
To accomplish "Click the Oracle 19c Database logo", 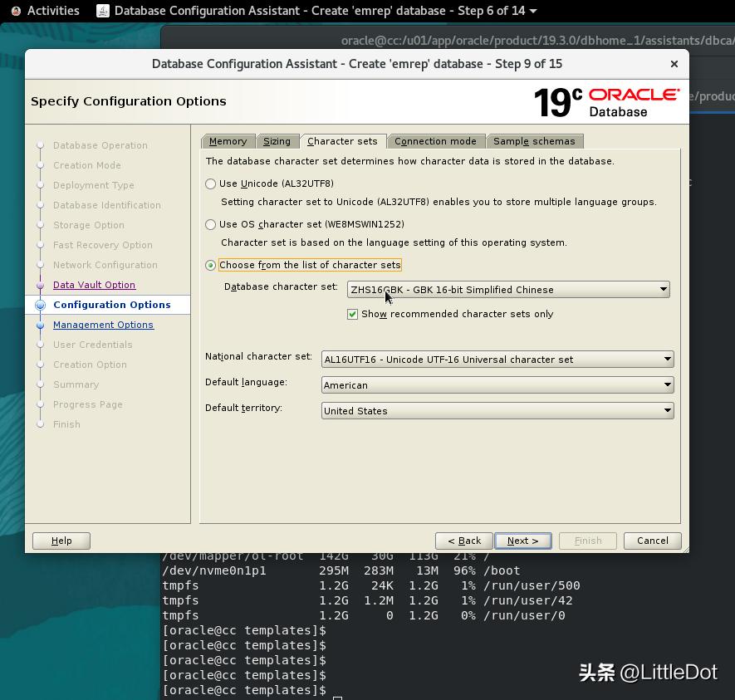I will (606, 101).
